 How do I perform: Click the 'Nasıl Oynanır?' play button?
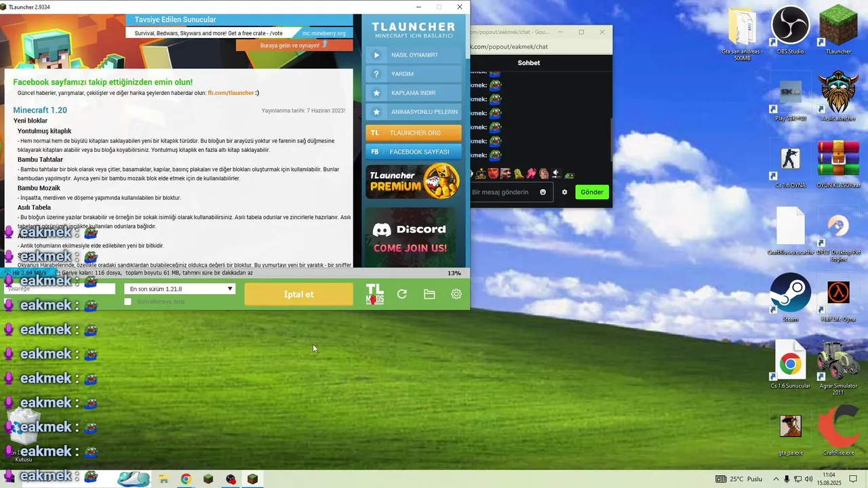[414, 55]
